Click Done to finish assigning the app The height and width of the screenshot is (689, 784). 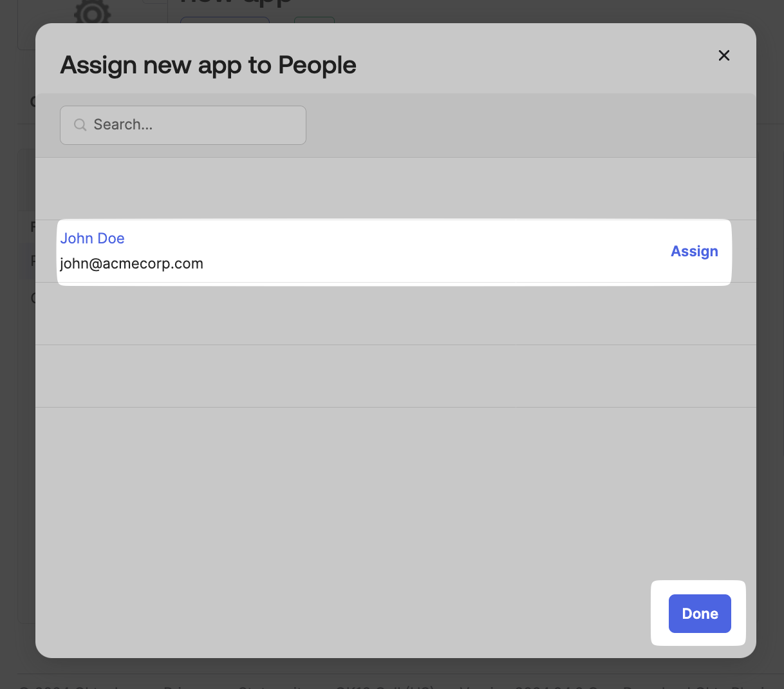699,614
